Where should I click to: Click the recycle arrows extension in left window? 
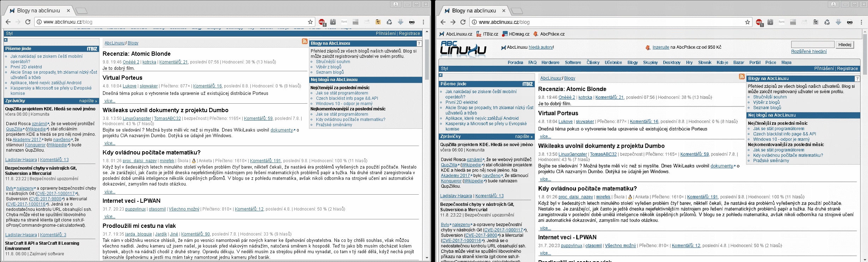pyautogui.click(x=389, y=22)
